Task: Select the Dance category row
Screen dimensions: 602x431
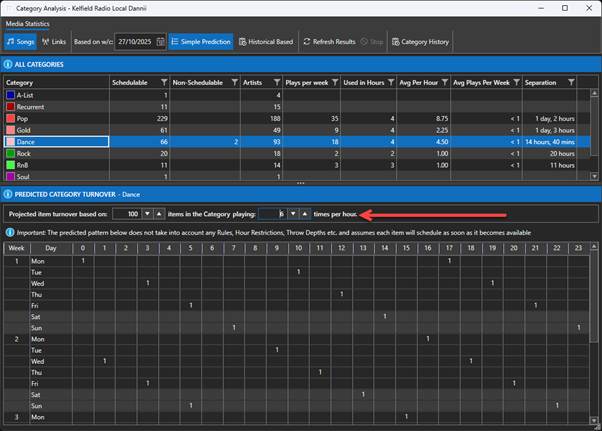Action: [297, 142]
